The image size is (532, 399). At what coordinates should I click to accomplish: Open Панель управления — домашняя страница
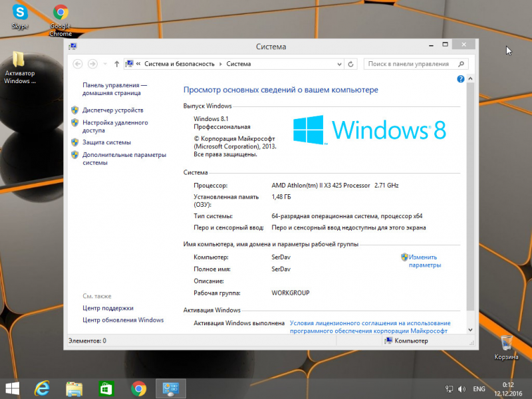pyautogui.click(x=114, y=89)
